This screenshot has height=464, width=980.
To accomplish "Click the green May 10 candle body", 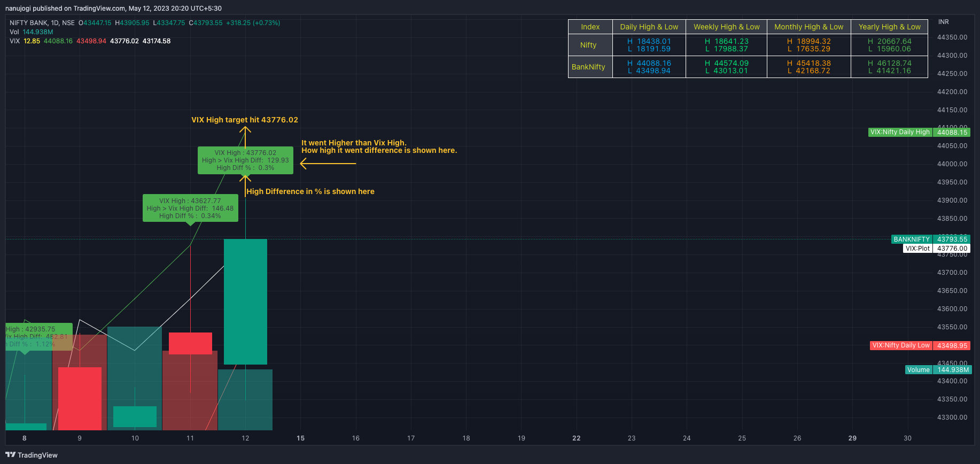I will pos(135,416).
